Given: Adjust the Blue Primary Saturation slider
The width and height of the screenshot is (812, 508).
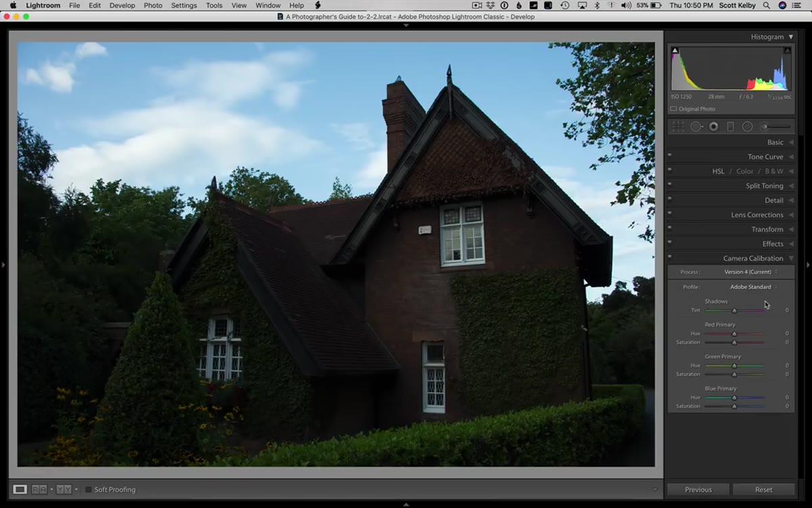Looking at the screenshot, I should [734, 406].
